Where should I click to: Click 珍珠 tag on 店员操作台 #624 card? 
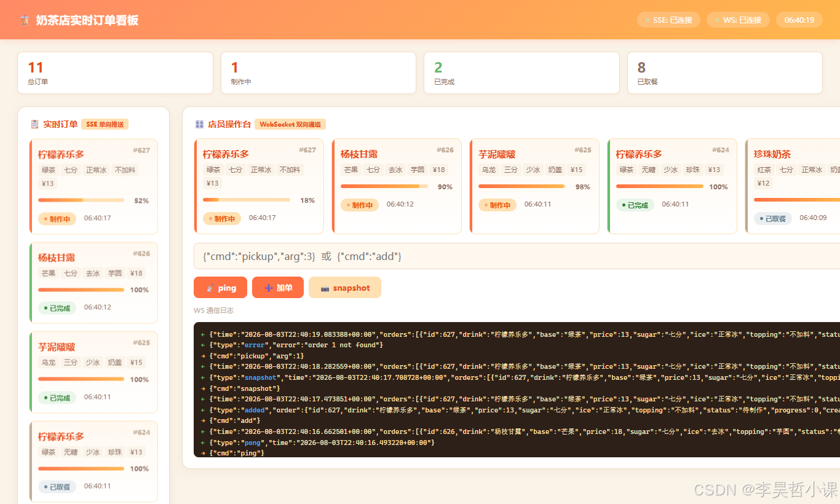[x=693, y=170]
